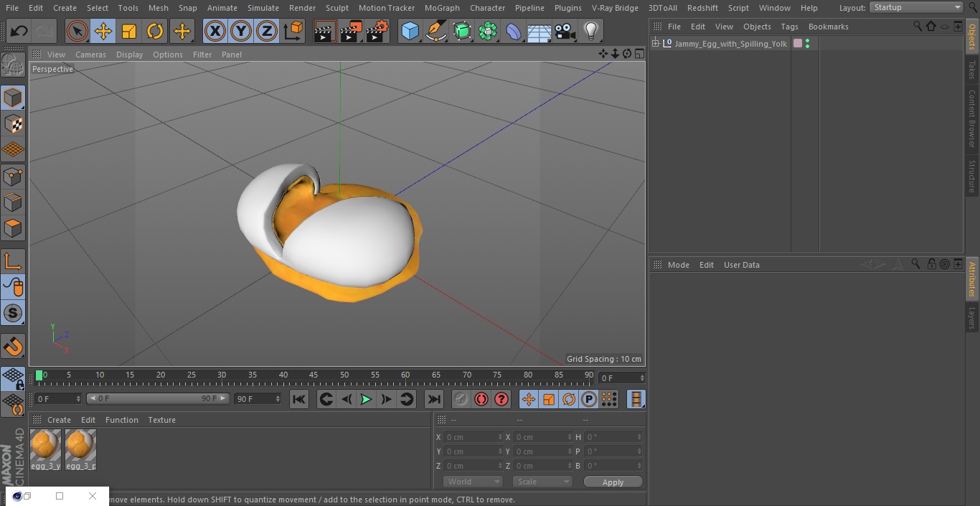This screenshot has height=506, width=980.
Task: Switch to Edges mode
Action: [13, 202]
